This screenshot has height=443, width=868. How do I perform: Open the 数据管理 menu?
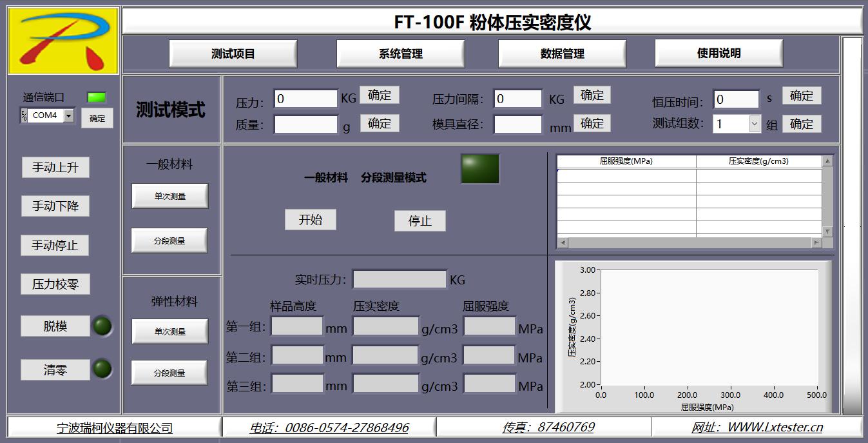pyautogui.click(x=562, y=54)
